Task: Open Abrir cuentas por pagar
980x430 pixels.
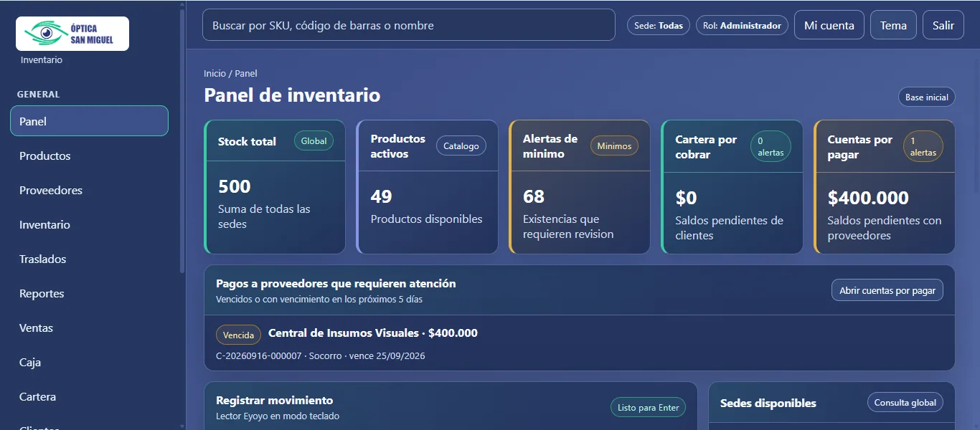Action: coord(887,290)
